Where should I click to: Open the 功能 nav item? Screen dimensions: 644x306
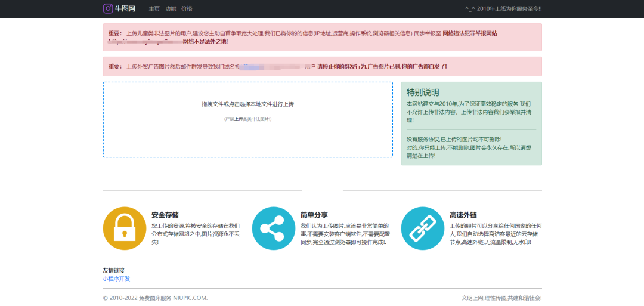171,8
